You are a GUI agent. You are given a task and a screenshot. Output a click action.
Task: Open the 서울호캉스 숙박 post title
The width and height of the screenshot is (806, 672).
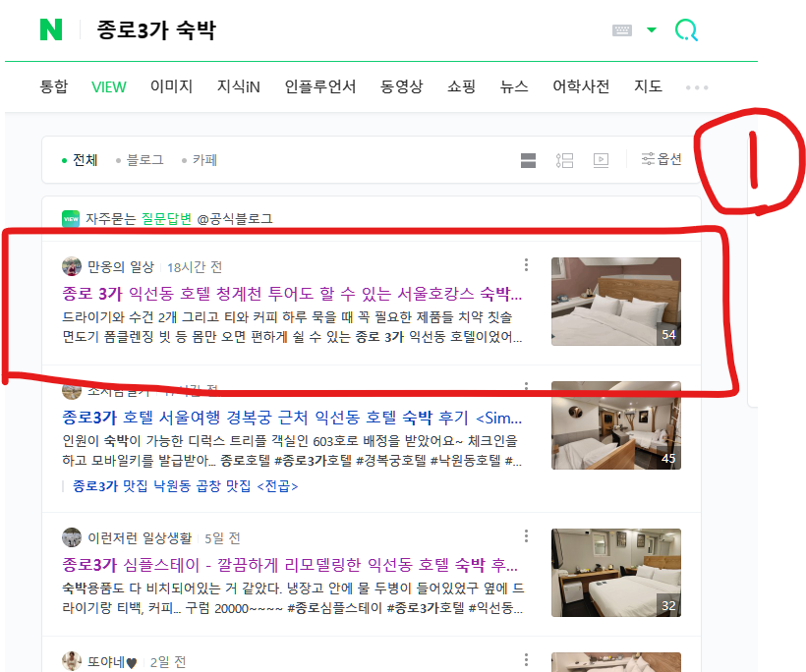coord(292,294)
